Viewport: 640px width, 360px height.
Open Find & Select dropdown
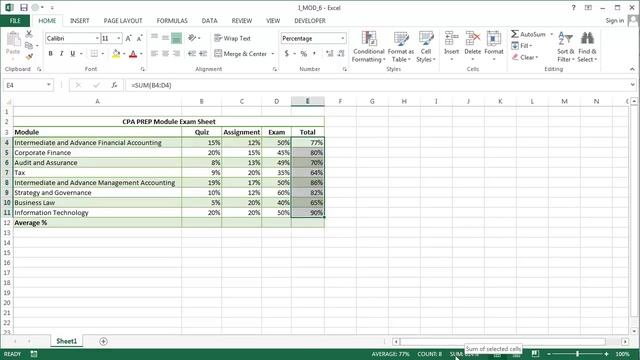coord(587,47)
